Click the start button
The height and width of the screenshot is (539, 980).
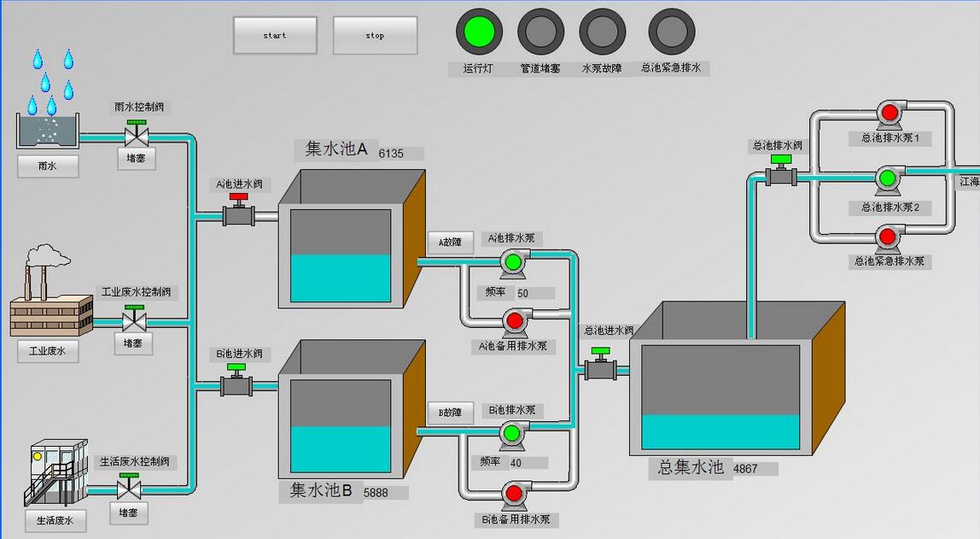click(275, 35)
